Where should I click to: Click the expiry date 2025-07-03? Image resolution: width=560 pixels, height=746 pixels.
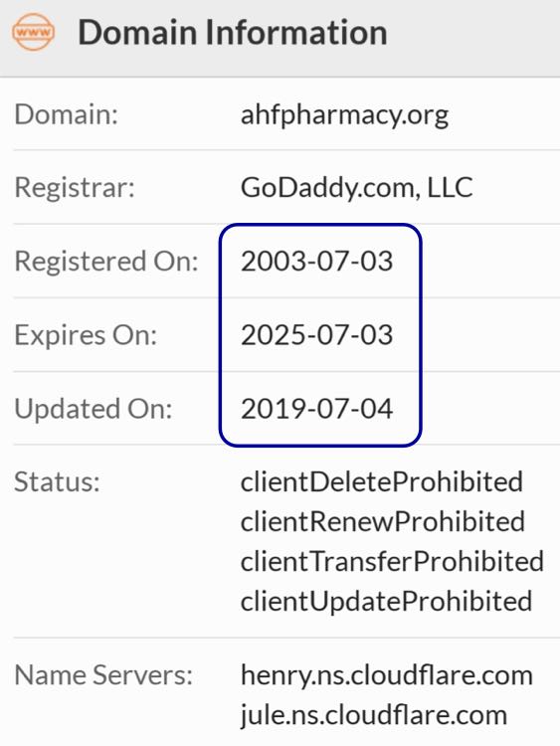tap(317, 335)
